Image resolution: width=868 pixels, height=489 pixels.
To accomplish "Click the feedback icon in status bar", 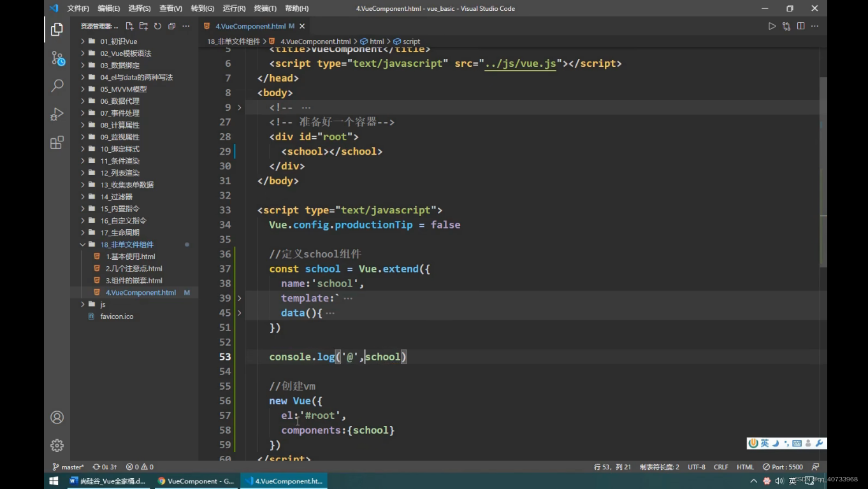I will [815, 467].
